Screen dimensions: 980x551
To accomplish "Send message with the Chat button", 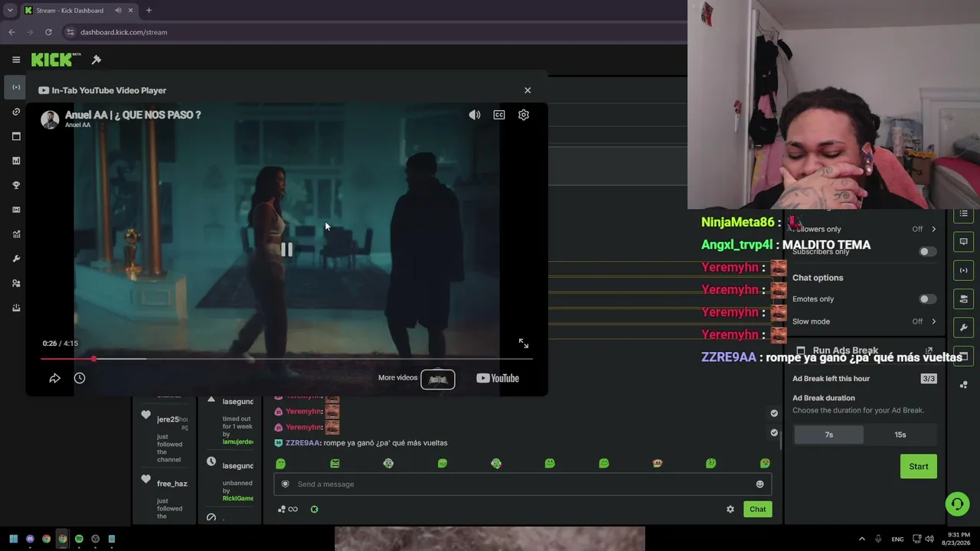I will (757, 509).
